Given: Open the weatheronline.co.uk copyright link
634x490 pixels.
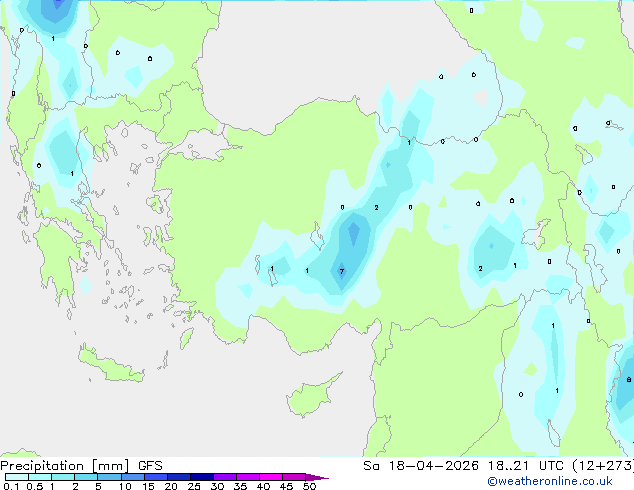Looking at the screenshot, I should (x=549, y=481).
